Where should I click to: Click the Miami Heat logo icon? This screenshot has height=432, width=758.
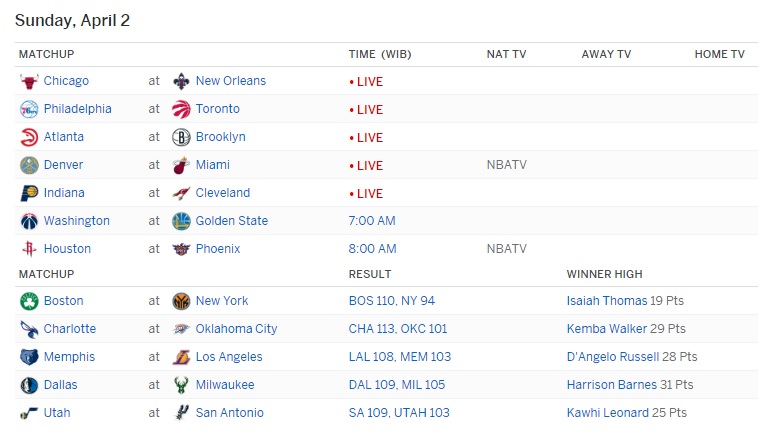pyautogui.click(x=181, y=165)
